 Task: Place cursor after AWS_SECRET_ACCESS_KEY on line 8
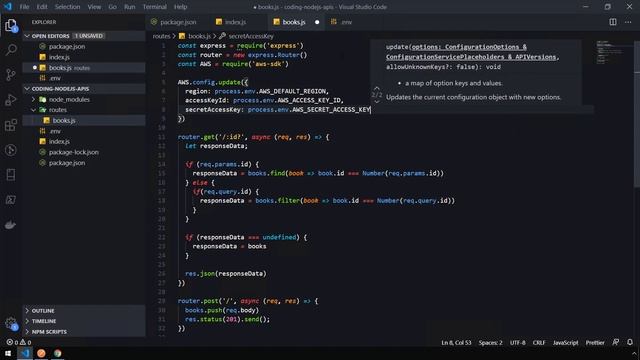click(x=371, y=110)
